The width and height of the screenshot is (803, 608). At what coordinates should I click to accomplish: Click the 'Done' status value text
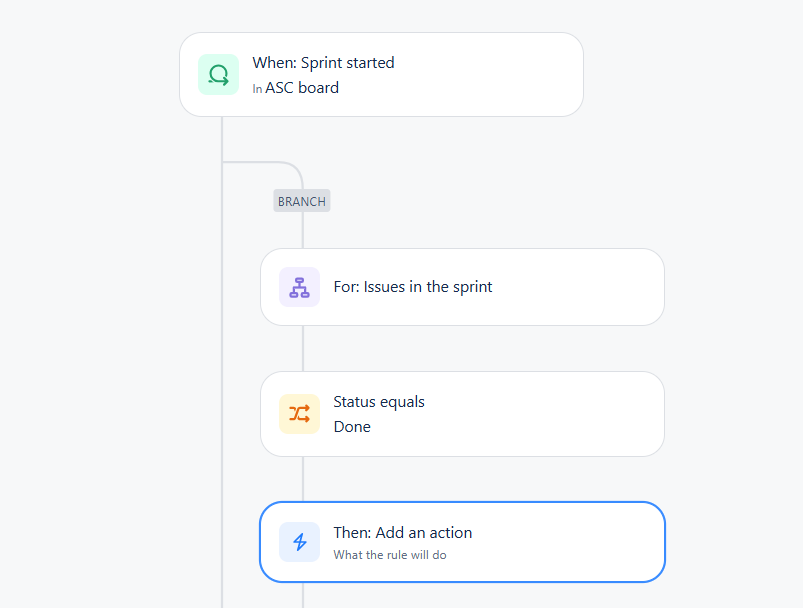[x=352, y=427]
